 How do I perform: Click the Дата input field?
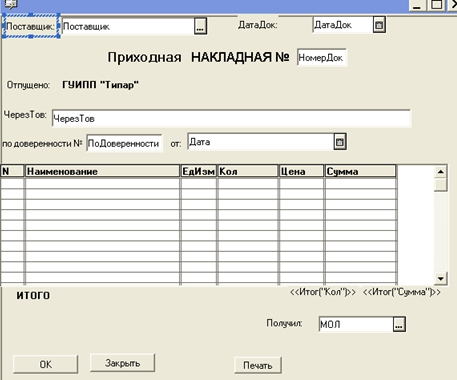click(260, 142)
